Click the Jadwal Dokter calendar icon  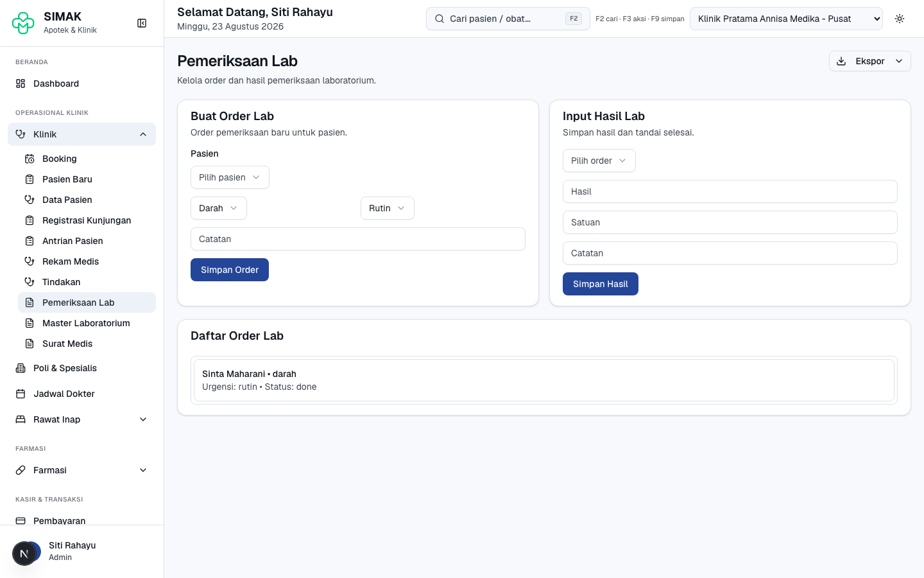(x=21, y=394)
